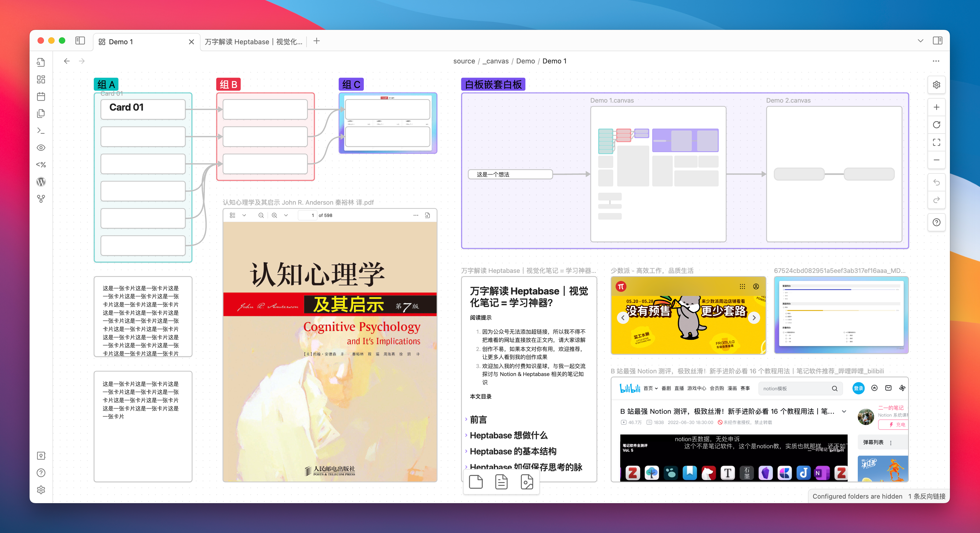980x533 pixels.
Task: Toggle the PDF sidebar outline view
Action: click(x=232, y=216)
